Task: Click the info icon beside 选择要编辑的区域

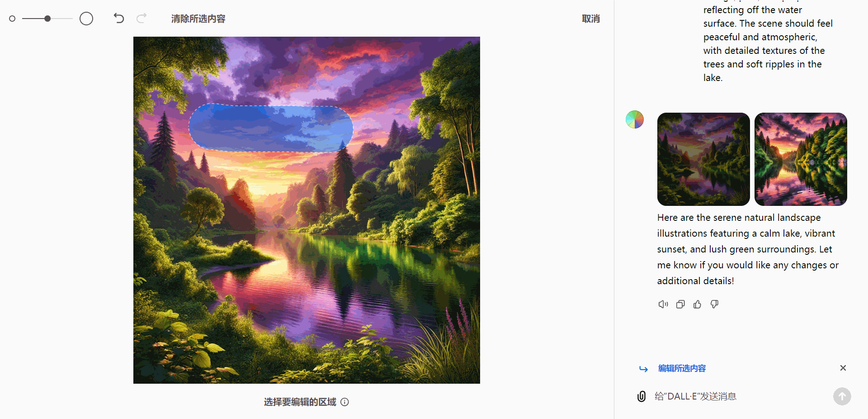Action: click(344, 402)
